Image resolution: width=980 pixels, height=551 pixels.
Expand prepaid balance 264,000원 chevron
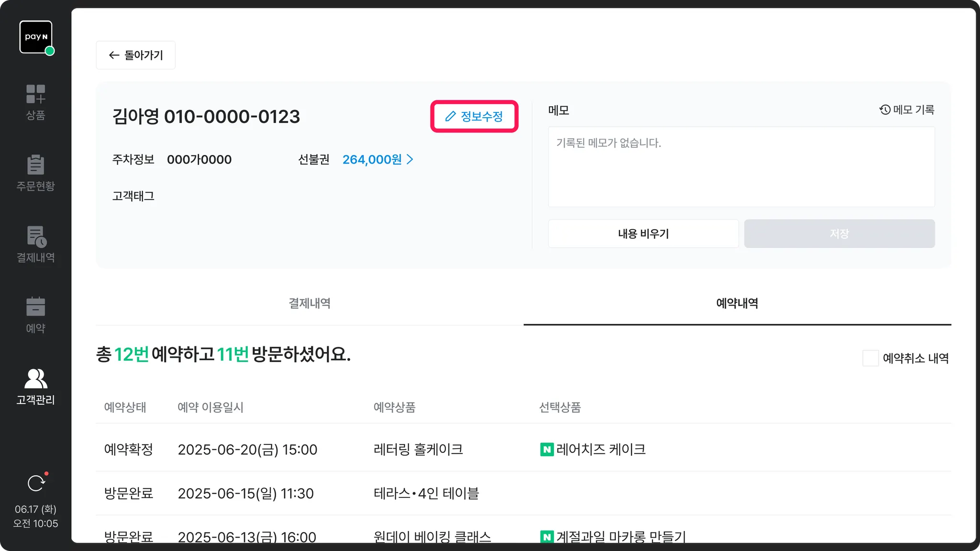coord(410,159)
